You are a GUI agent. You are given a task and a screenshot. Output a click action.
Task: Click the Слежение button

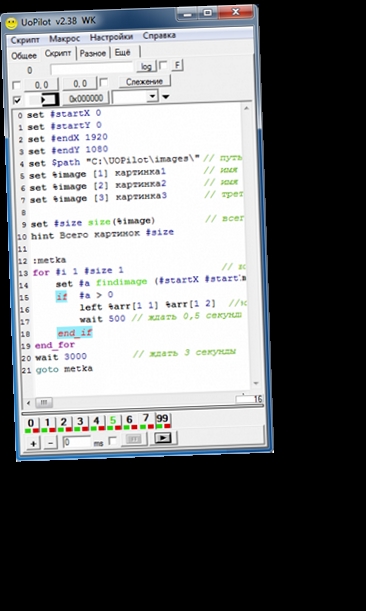144,81
